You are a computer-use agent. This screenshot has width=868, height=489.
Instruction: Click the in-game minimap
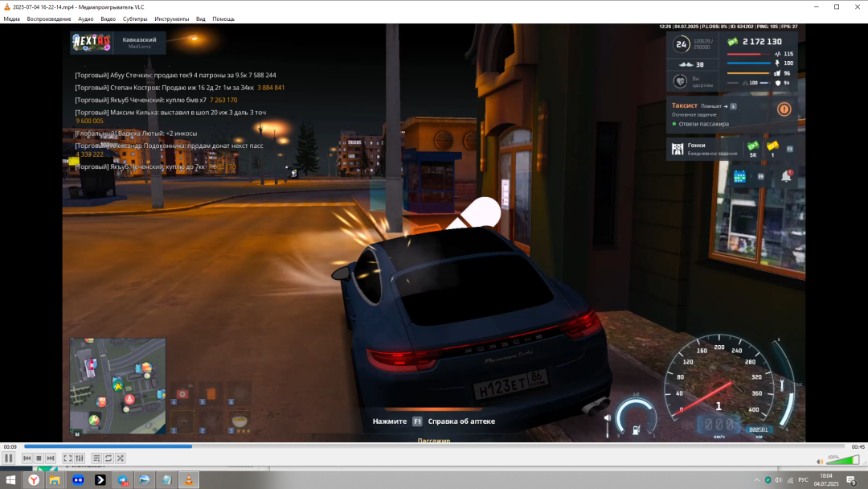pyautogui.click(x=118, y=386)
